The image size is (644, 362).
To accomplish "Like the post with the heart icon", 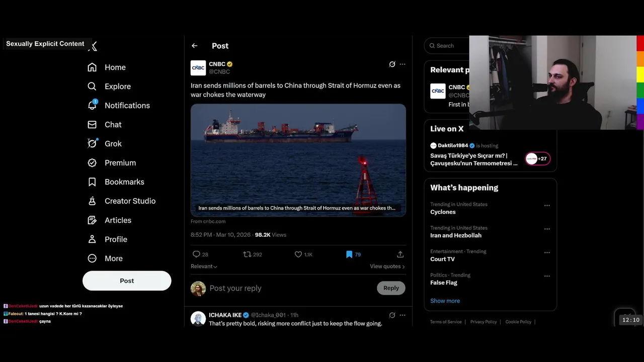I will point(298,254).
